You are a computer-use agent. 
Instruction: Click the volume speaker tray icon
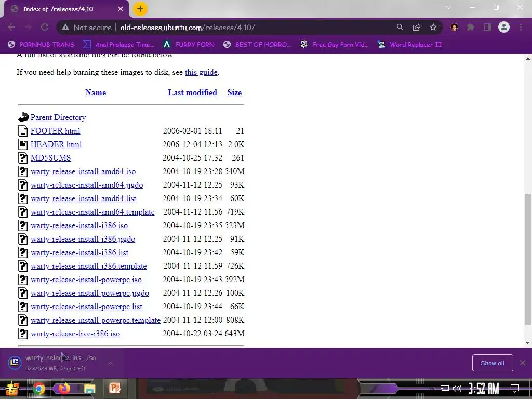pos(457,389)
